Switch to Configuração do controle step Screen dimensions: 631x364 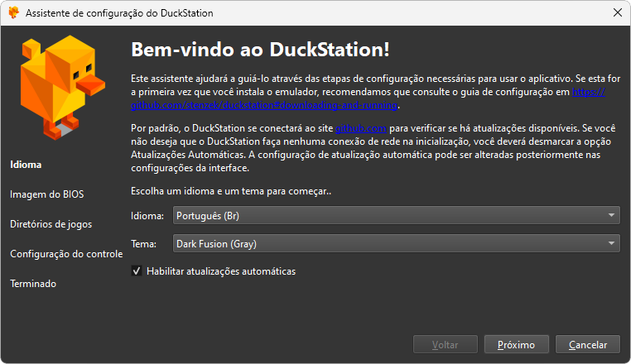tap(66, 254)
